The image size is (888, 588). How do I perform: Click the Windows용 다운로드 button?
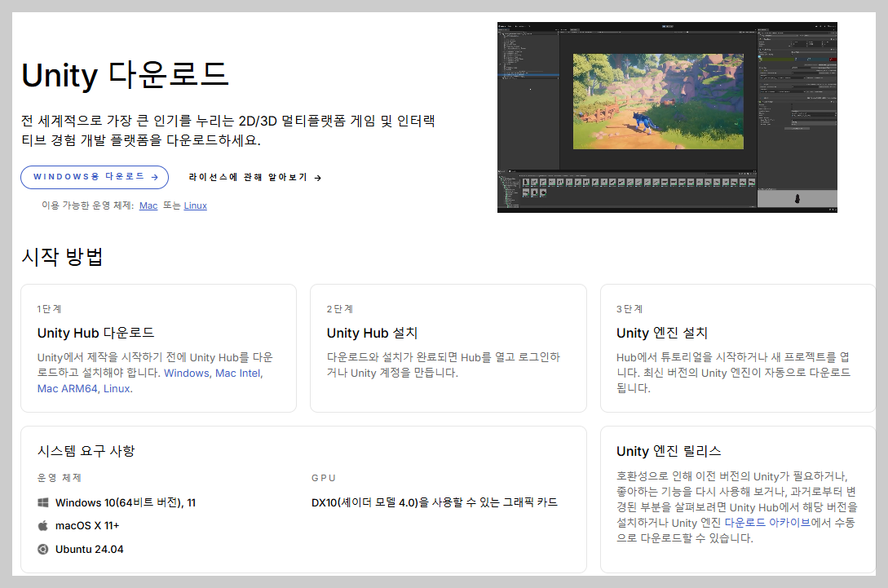tap(95, 177)
